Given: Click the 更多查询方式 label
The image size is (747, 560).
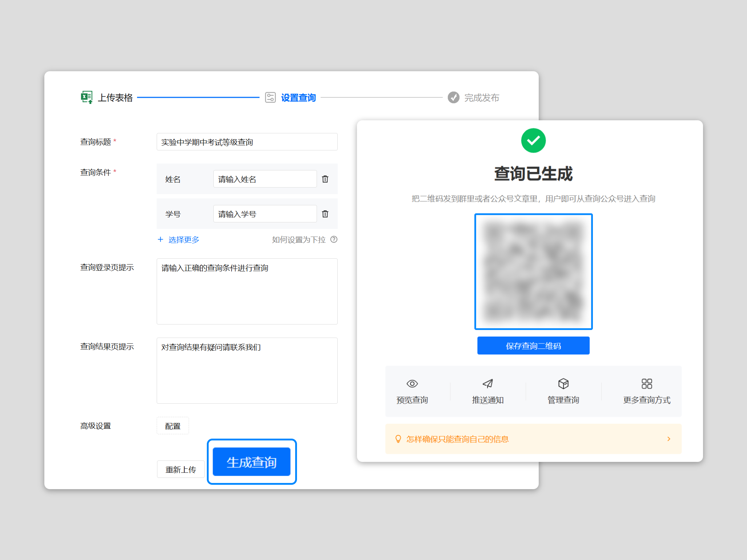Looking at the screenshot, I should [647, 400].
